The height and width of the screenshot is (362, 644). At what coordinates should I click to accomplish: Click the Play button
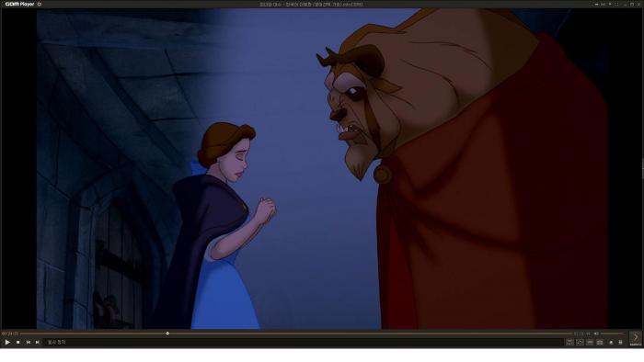(x=7, y=342)
